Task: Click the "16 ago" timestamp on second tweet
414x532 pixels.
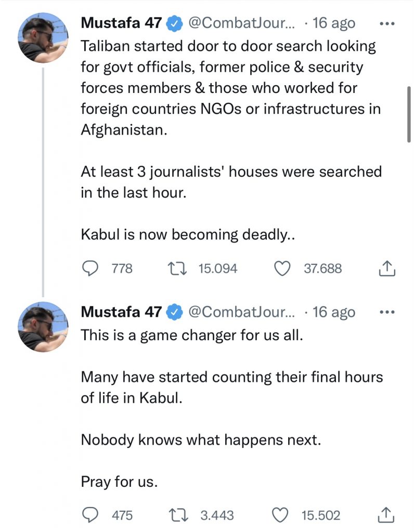Action: tap(334, 312)
